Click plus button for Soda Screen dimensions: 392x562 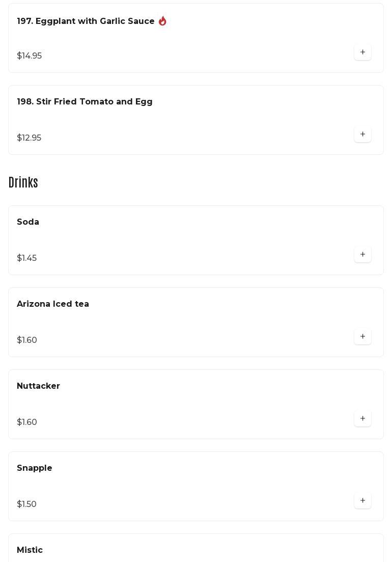[x=362, y=255]
